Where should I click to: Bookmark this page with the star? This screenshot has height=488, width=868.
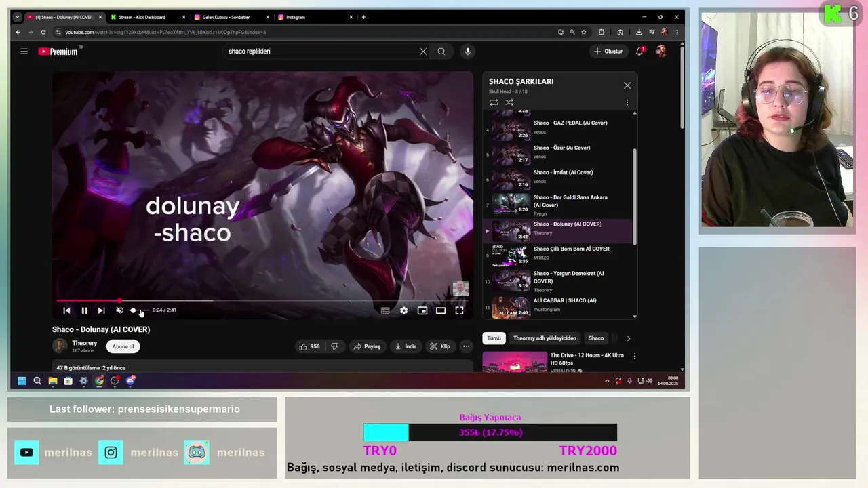click(x=583, y=32)
